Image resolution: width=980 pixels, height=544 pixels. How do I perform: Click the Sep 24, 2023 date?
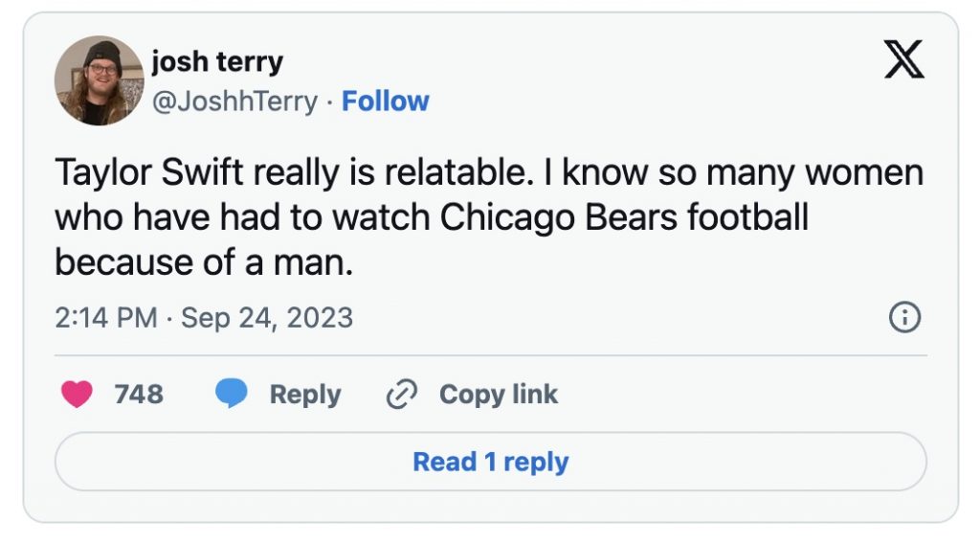tap(267, 318)
